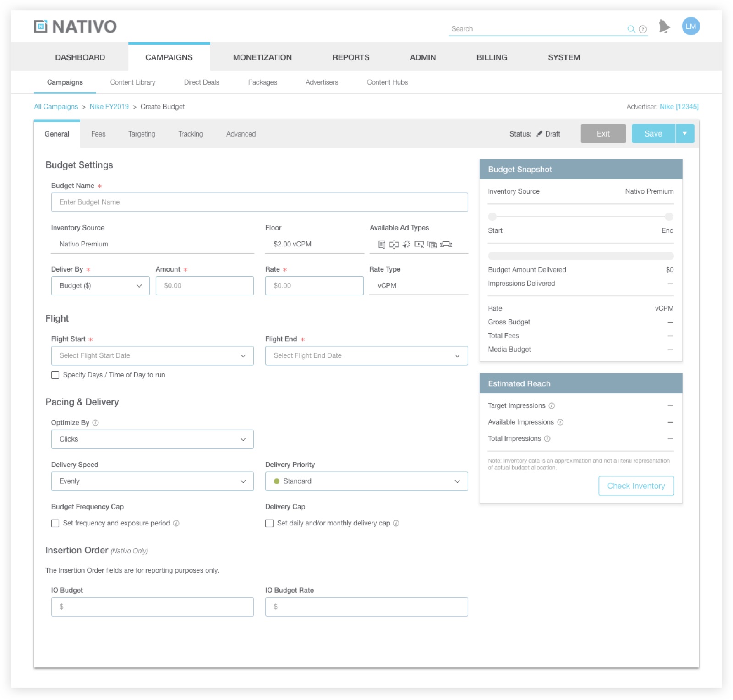Open the Admin main tab
The width and height of the screenshot is (733, 700).
(423, 57)
